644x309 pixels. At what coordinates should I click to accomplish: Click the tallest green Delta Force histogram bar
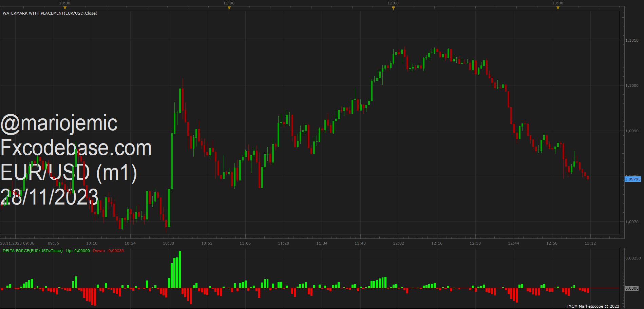(180, 270)
